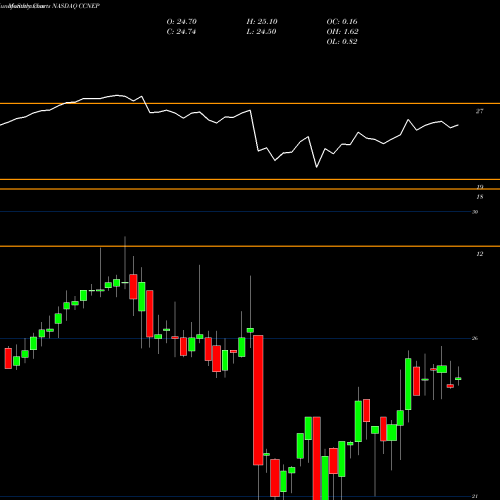This screenshot has height=500, width=500.
Task: Click the axis label 18
Action: click(480, 197)
